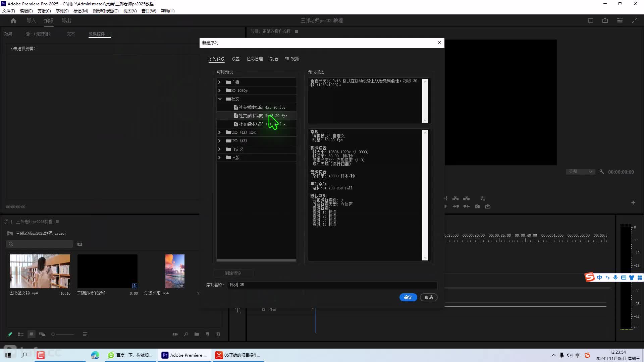Image resolution: width=644 pixels, height=362 pixels.
Task: Open the header options bars icon
Action: point(620,20)
